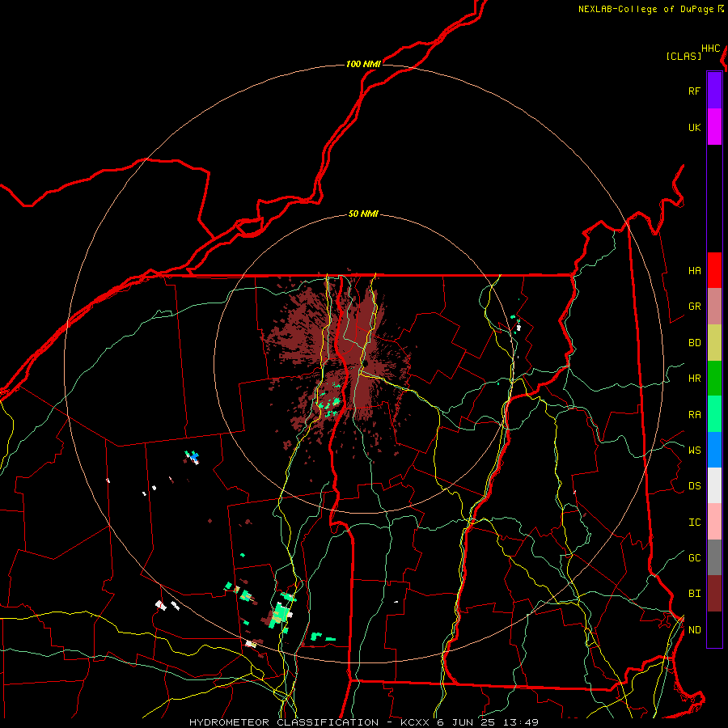Screen dimensions: 728x728
Task: Click the "WS" legend label
Action: (694, 451)
